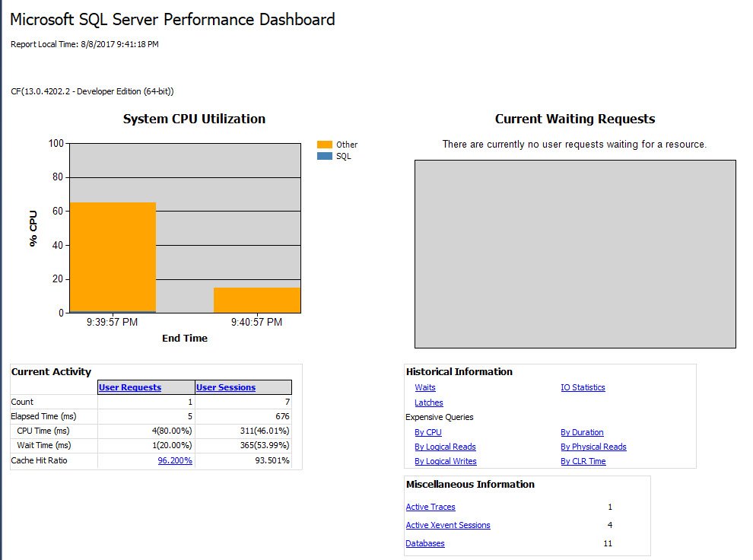Click the CPU bar ending 9:39:57 PM
The image size is (753, 560).
pos(113,257)
